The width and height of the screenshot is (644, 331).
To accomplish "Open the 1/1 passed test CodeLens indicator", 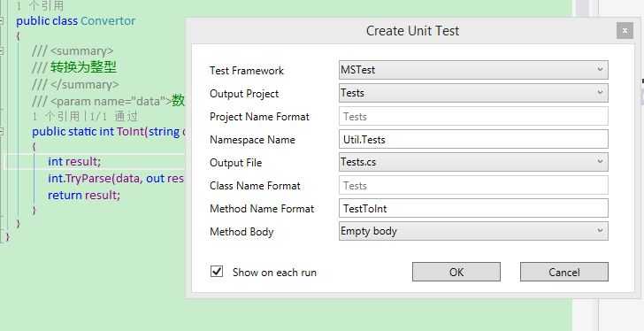I will pyautogui.click(x=114, y=117).
